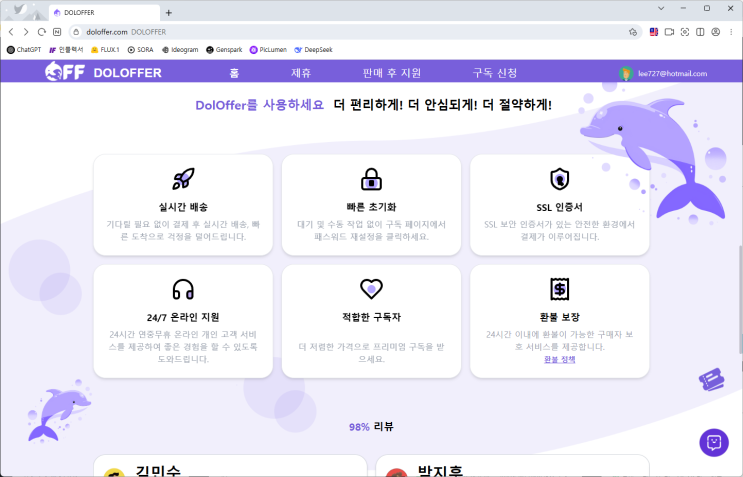Click the dollar receipt icon above 환불 보장
The image size is (743, 477).
coord(559,289)
